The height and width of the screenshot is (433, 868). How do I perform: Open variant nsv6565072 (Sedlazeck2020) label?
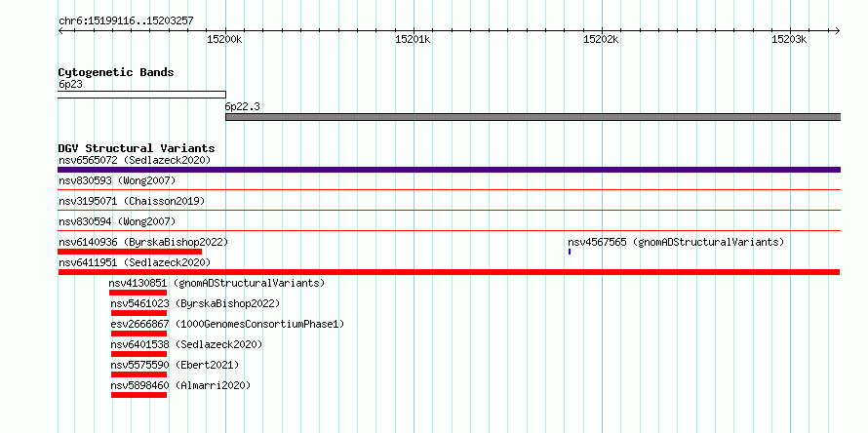[x=135, y=161]
